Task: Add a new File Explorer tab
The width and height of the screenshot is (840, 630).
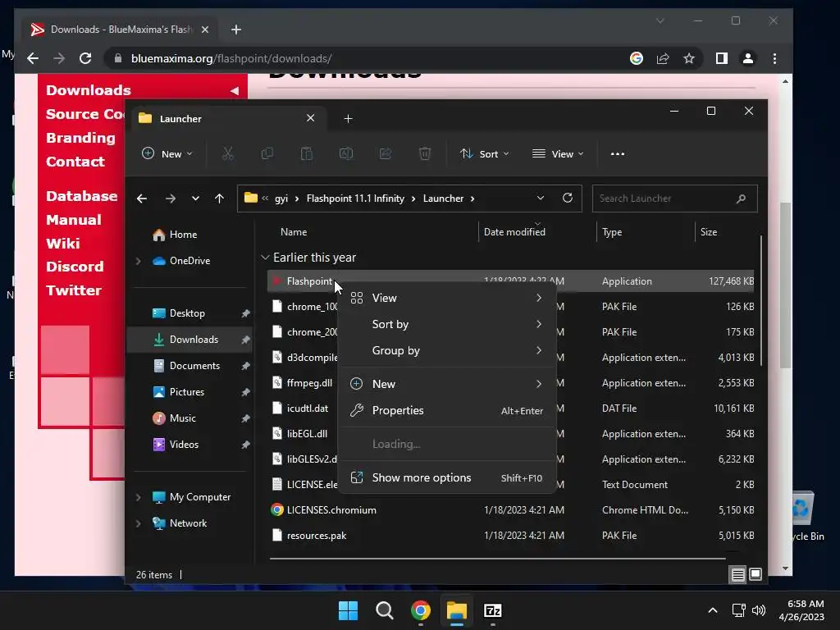Action: [348, 118]
